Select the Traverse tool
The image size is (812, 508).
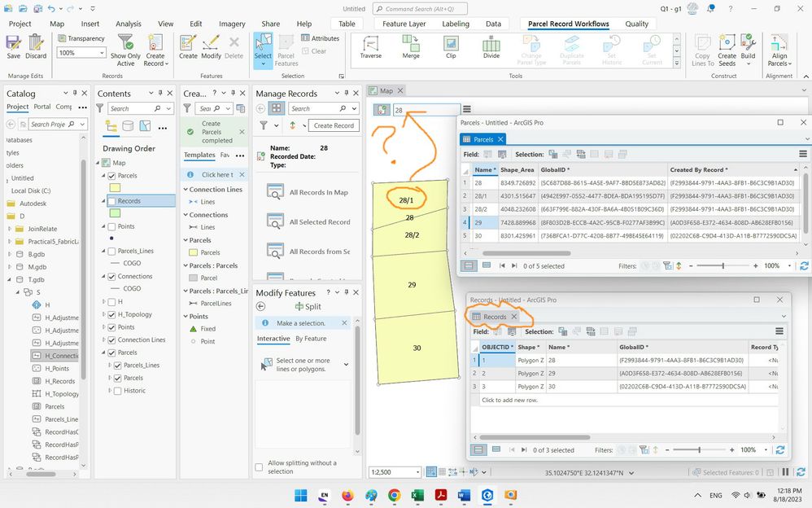coord(371,46)
